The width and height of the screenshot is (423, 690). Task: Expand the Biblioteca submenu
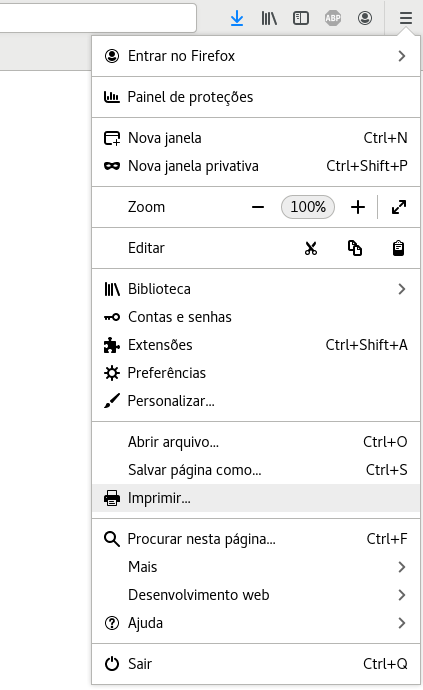pos(256,289)
